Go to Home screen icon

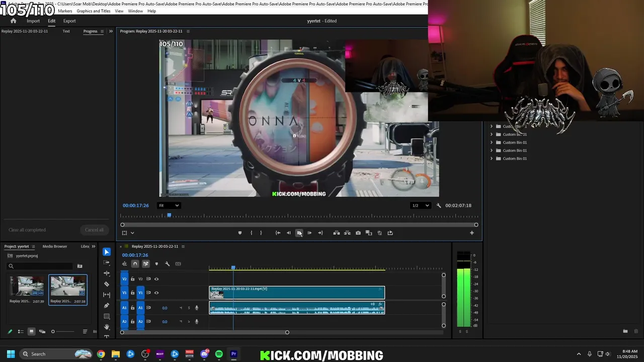point(13,21)
